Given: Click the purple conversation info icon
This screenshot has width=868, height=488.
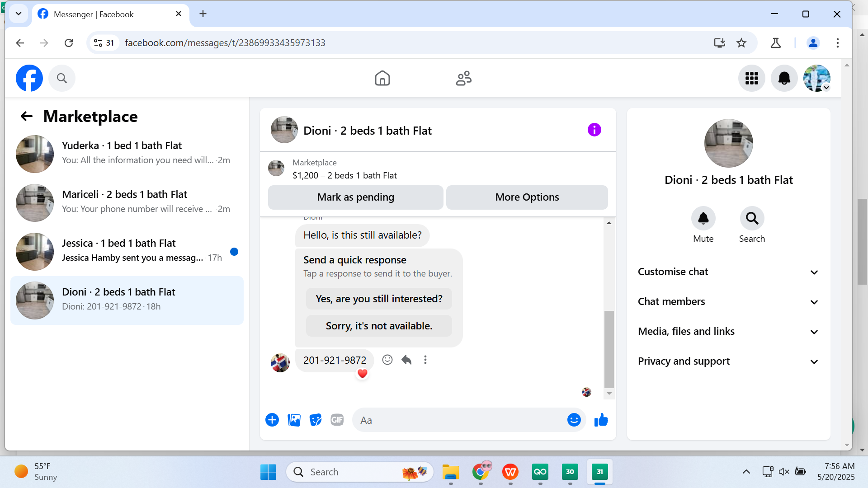Looking at the screenshot, I should coord(594,130).
